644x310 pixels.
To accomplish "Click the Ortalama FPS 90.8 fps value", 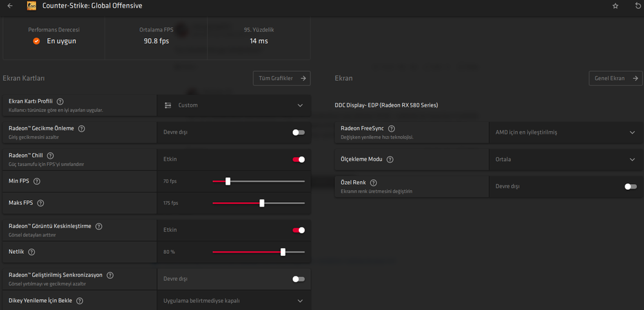I will pos(156,41).
